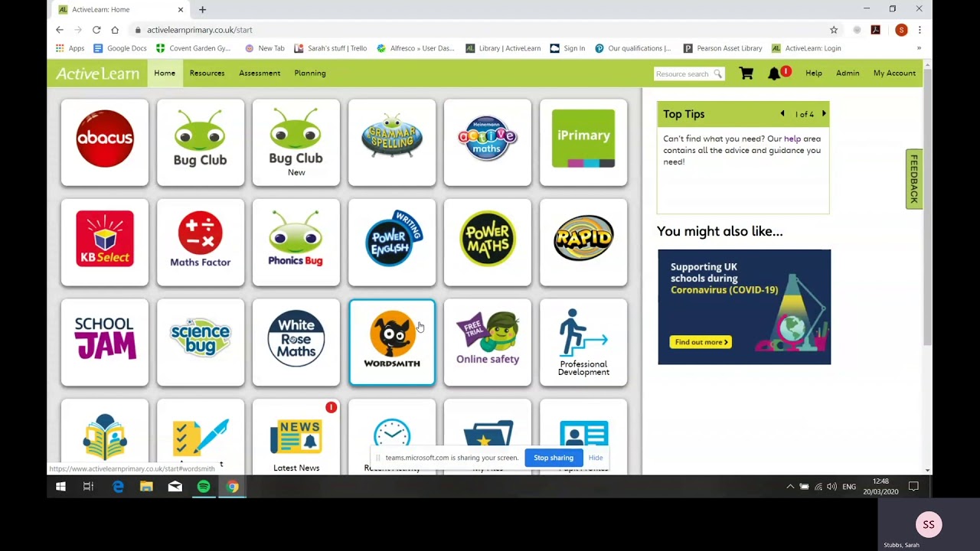Open File Explorer from the taskbar
Screen dimensions: 980x551
(x=146, y=487)
